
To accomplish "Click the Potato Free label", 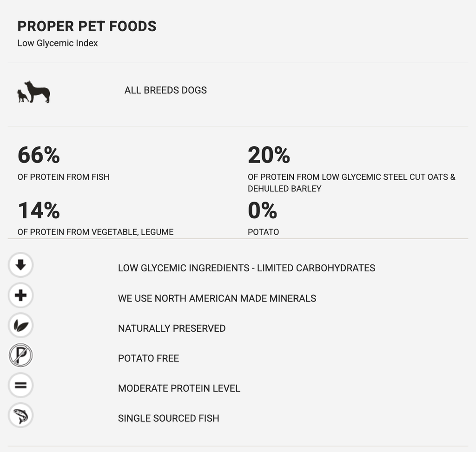I will (148, 359).
